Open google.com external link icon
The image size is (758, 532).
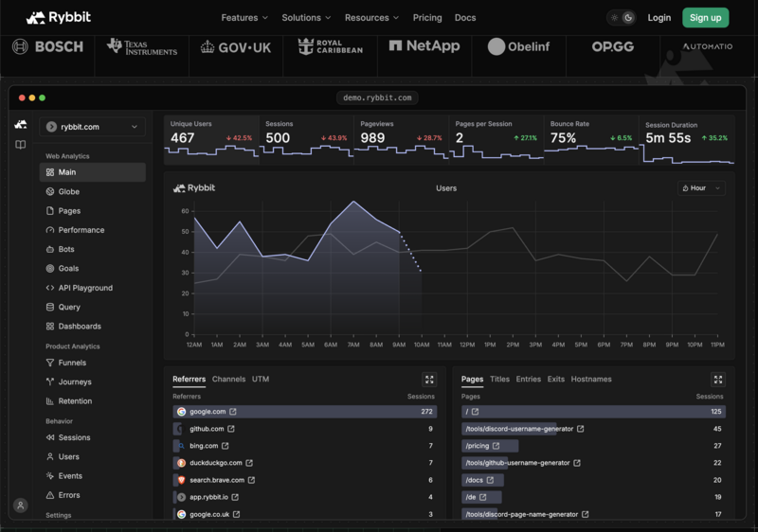coord(233,412)
